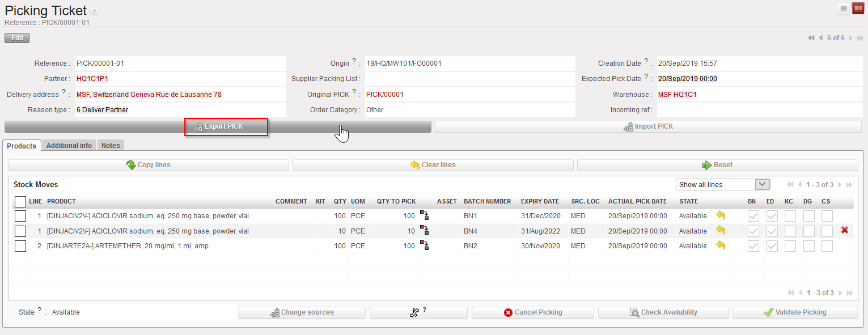Screen dimensions: 868x335
Task: Click help question mark beside Picking Ticket title
Action: click(94, 12)
